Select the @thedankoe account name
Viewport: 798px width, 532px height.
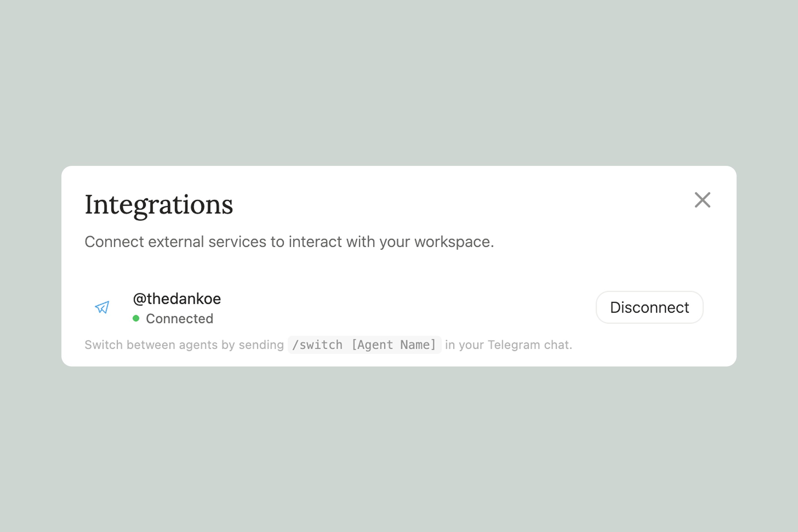[177, 299]
